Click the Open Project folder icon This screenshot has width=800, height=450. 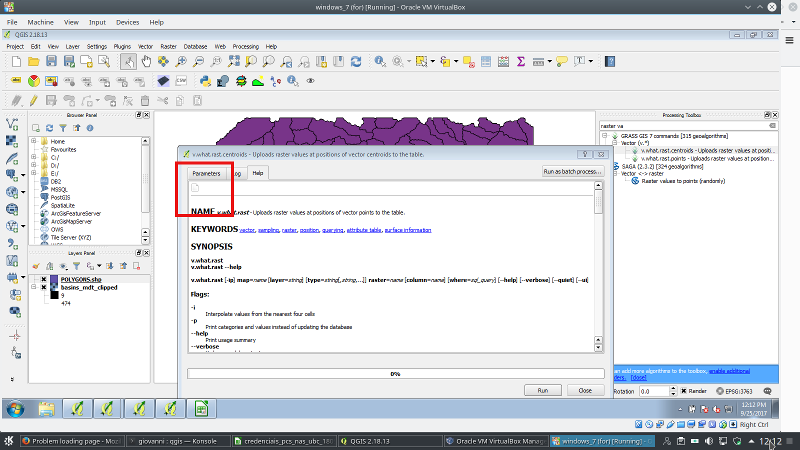click(32, 62)
